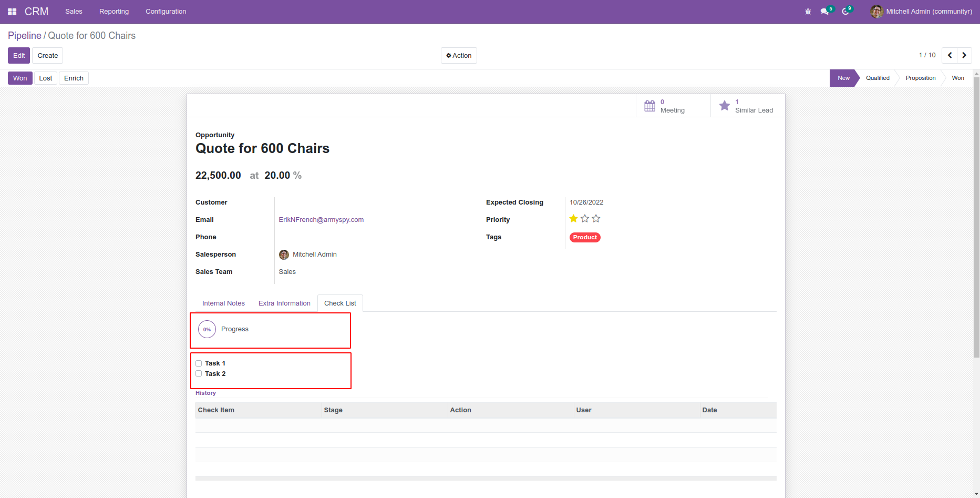
Task: Click the record pager 1 / 10
Action: tap(927, 55)
